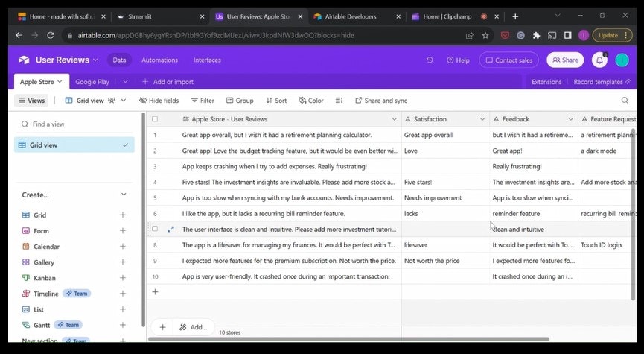Open the Apple Store table tab dropdown
644x354 pixels.
pos(60,81)
